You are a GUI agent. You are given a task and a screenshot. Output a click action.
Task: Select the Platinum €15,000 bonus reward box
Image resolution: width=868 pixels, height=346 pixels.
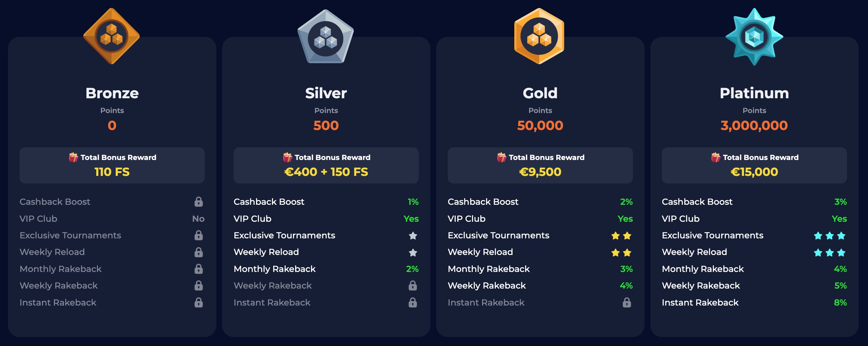(754, 165)
